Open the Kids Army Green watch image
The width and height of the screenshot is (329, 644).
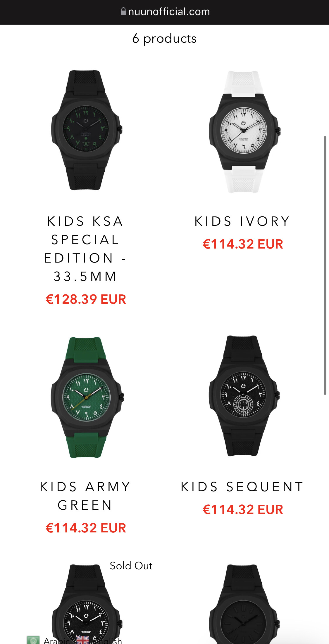87,397
